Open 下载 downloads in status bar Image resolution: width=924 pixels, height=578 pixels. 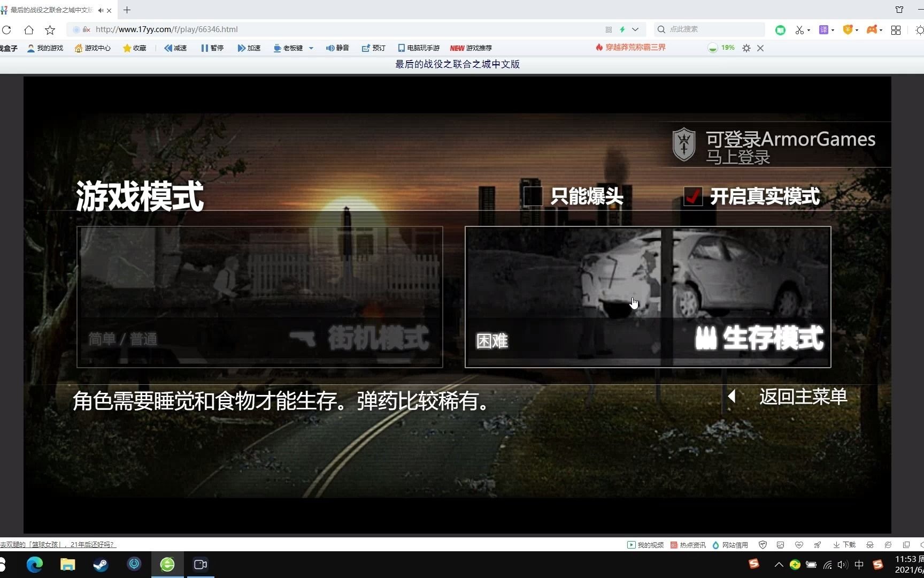844,545
